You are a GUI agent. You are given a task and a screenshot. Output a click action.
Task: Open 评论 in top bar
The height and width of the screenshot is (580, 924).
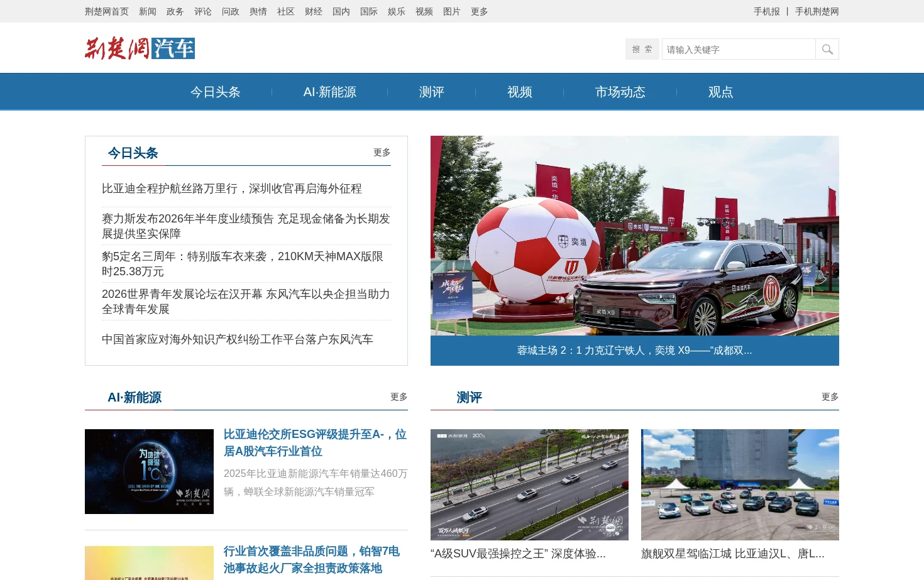tap(203, 11)
